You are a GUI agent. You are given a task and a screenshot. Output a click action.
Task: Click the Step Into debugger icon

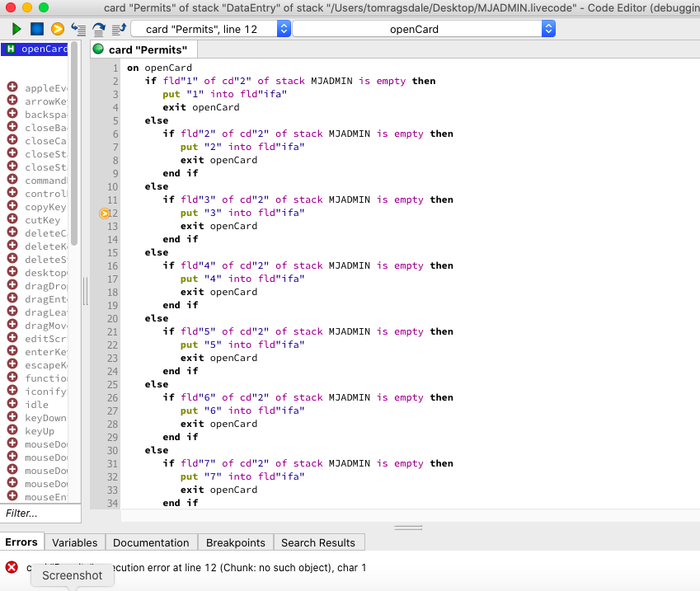[79, 29]
